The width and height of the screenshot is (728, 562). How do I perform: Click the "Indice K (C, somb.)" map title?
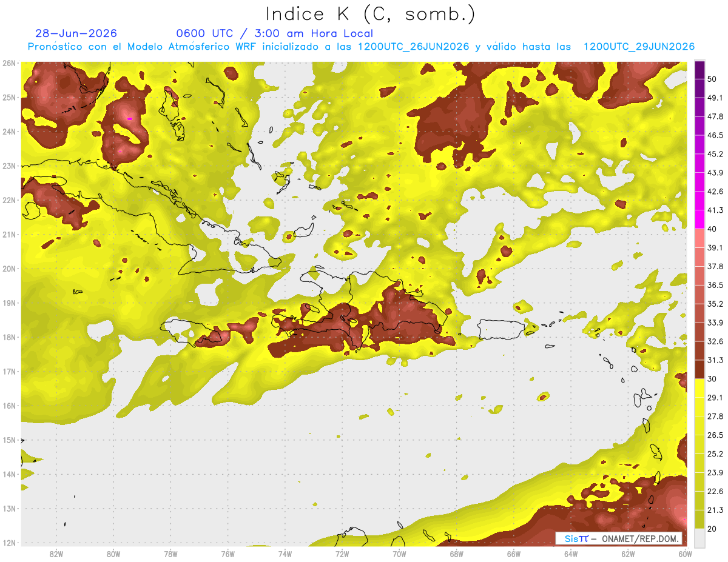(x=370, y=14)
